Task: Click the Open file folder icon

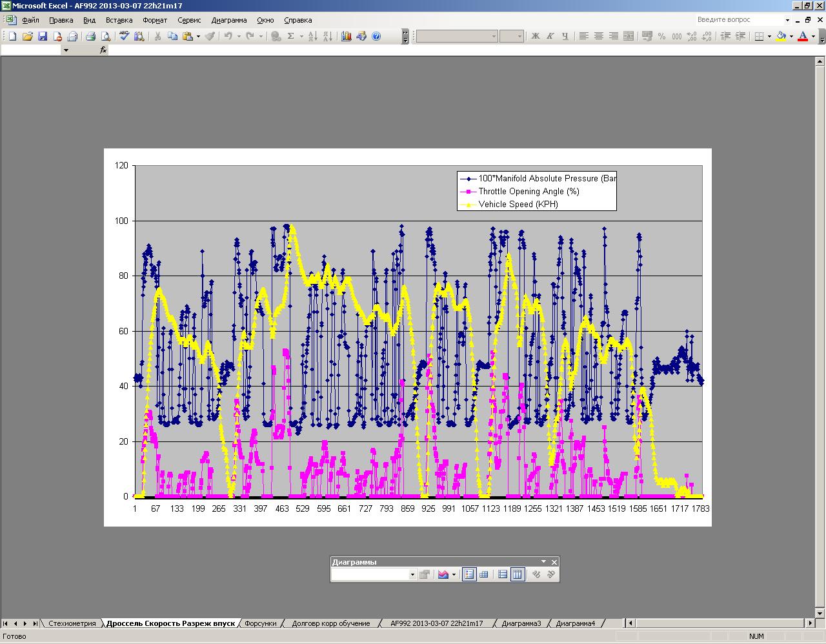Action: point(28,36)
